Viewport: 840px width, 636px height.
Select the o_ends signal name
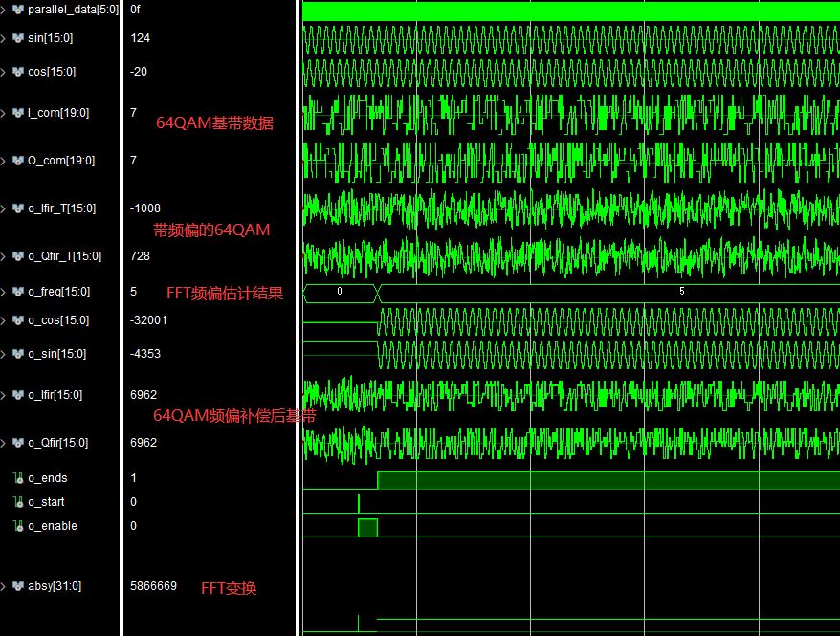click(x=48, y=478)
